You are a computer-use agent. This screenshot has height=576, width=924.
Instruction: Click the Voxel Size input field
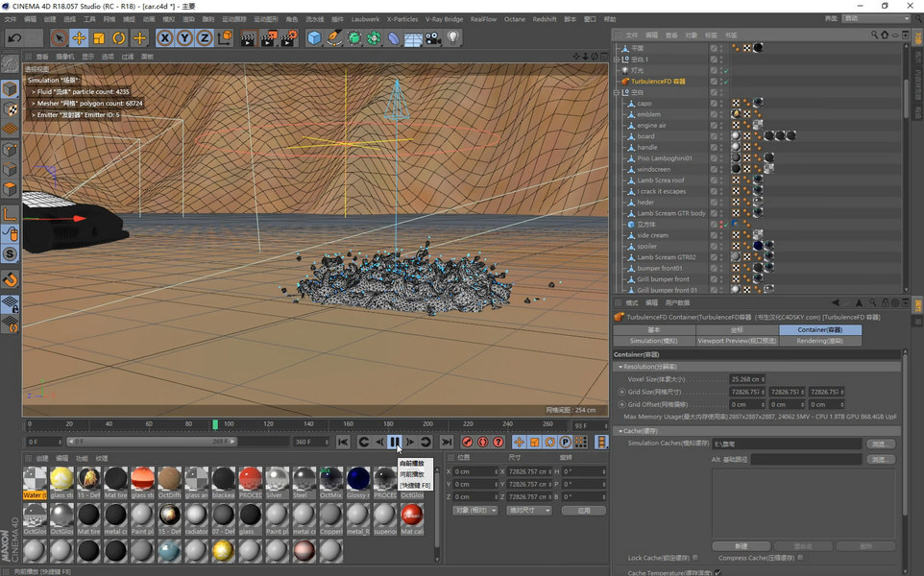[x=747, y=379]
